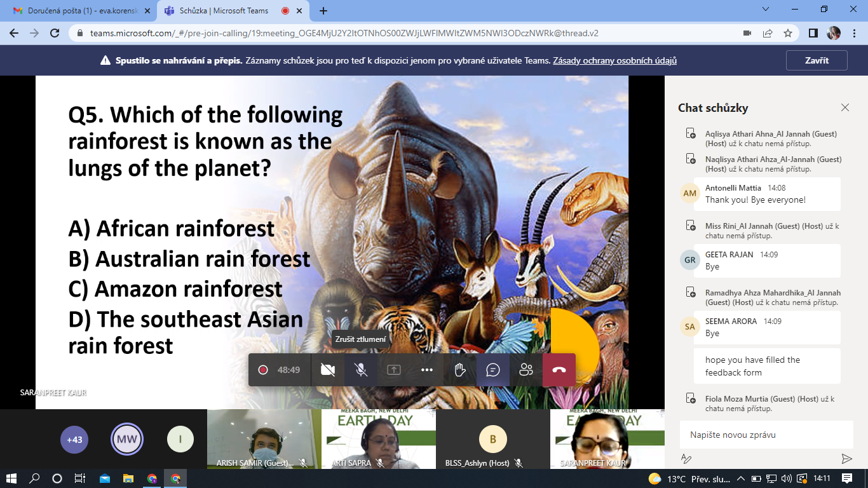This screenshot has height=488, width=868.
Task: Go back in browser
Action: point(14,33)
